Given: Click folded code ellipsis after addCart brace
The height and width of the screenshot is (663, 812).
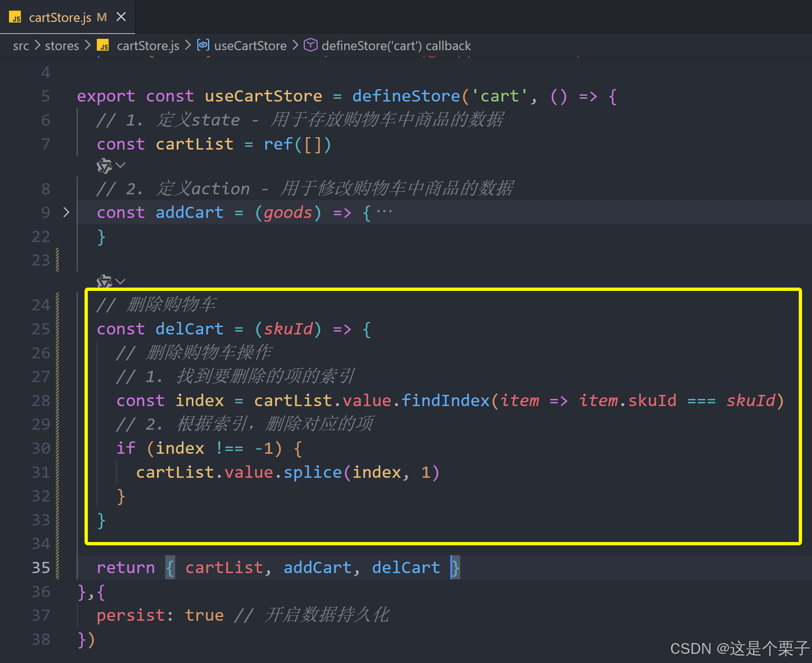Looking at the screenshot, I should (x=384, y=212).
